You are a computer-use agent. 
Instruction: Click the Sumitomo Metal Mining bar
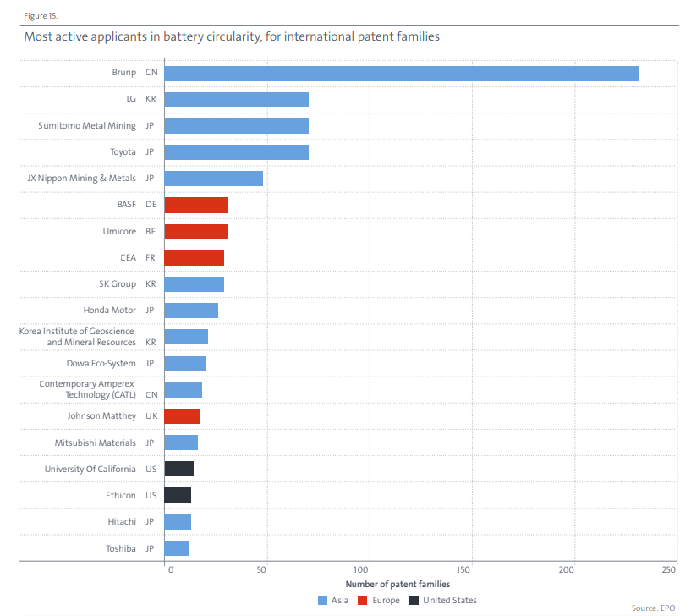click(237, 126)
